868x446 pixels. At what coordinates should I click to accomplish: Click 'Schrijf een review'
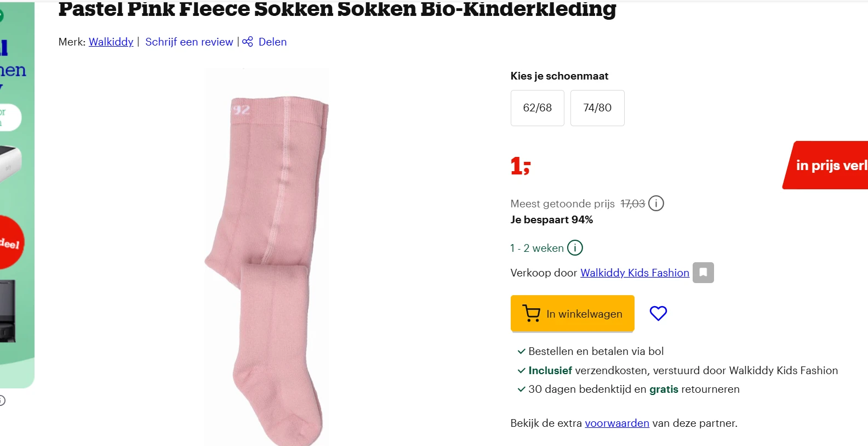click(x=189, y=42)
